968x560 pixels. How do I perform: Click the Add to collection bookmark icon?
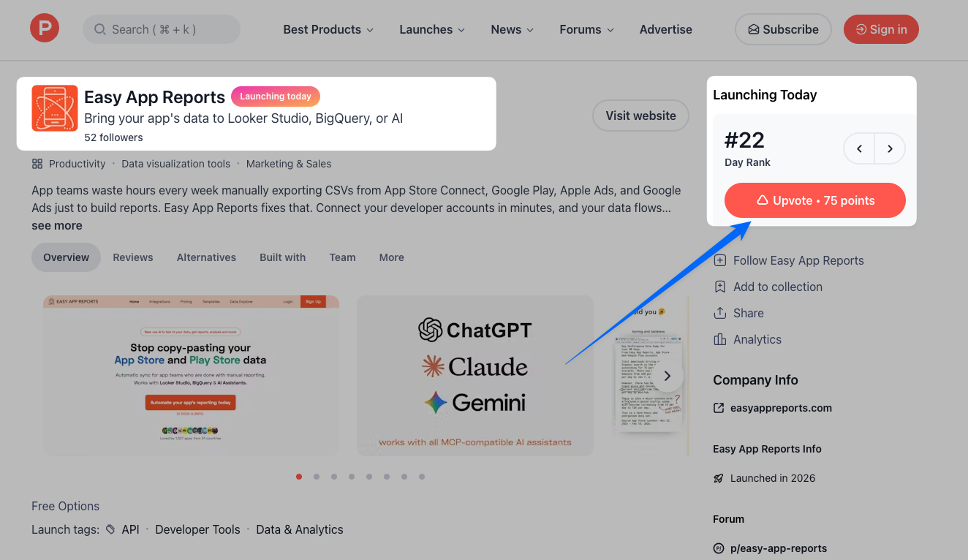coord(720,287)
